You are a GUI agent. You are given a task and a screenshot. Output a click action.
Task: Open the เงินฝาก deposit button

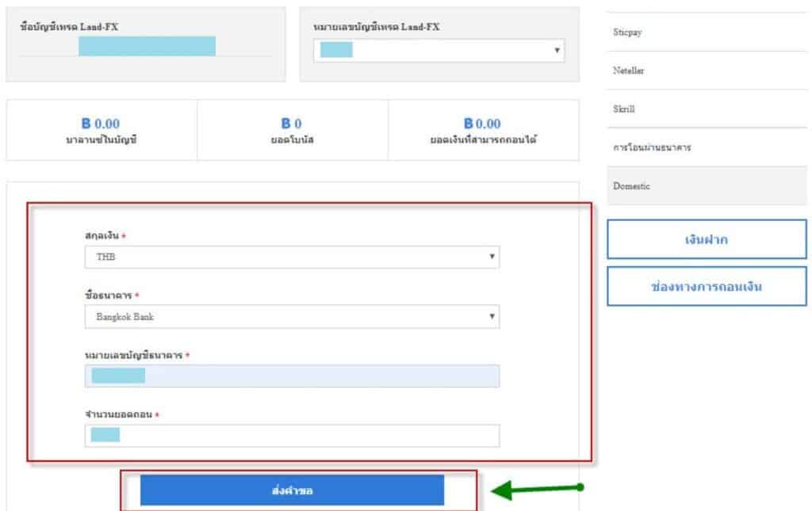(707, 239)
